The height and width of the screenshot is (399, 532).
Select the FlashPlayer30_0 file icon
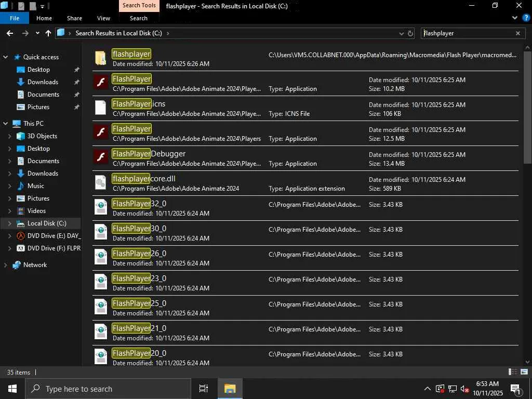click(101, 232)
